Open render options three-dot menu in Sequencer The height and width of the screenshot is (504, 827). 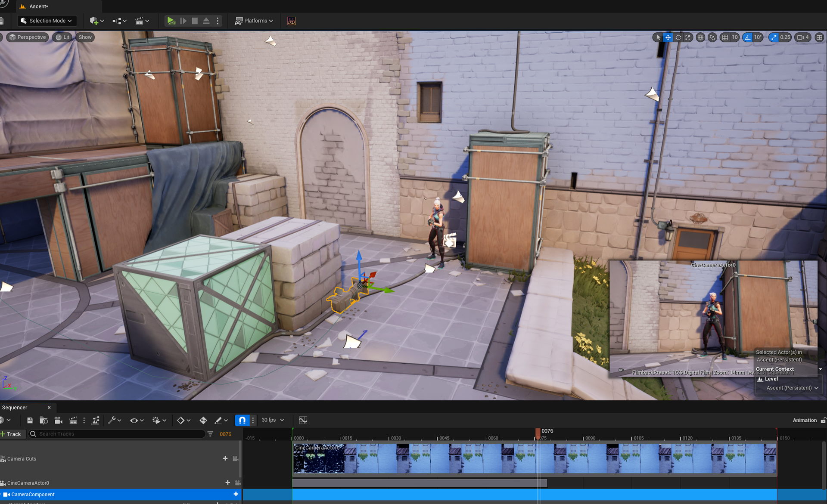point(84,420)
